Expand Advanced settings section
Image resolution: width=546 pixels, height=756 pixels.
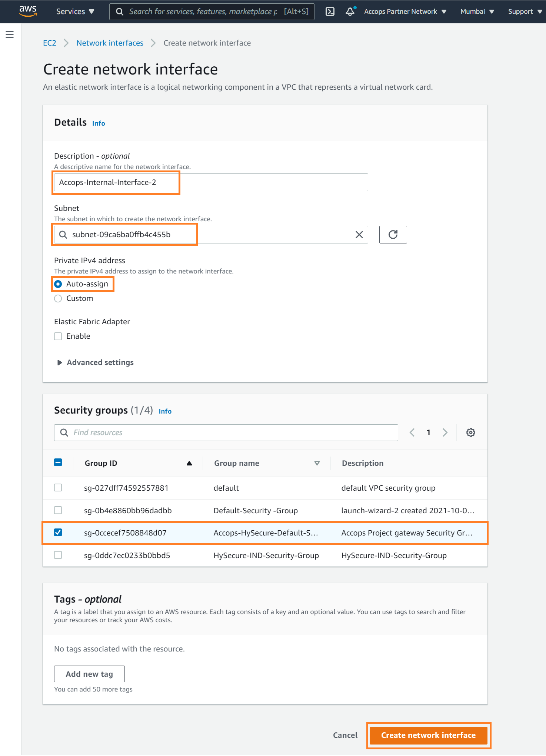point(96,362)
